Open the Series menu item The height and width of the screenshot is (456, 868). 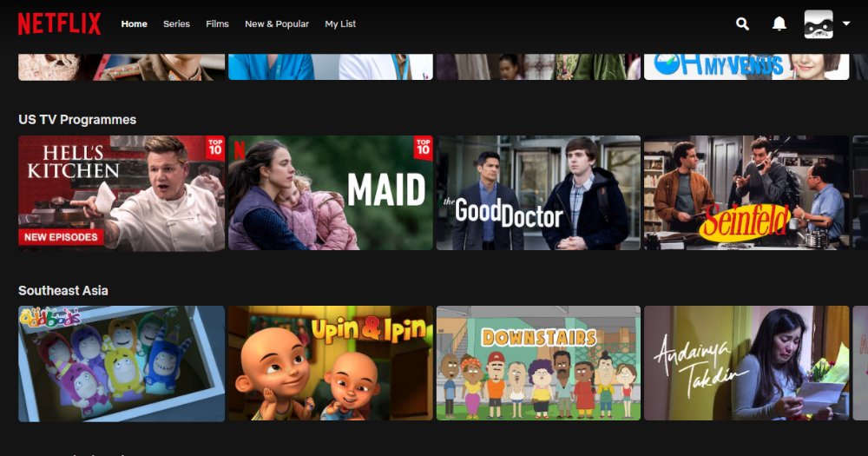click(176, 23)
